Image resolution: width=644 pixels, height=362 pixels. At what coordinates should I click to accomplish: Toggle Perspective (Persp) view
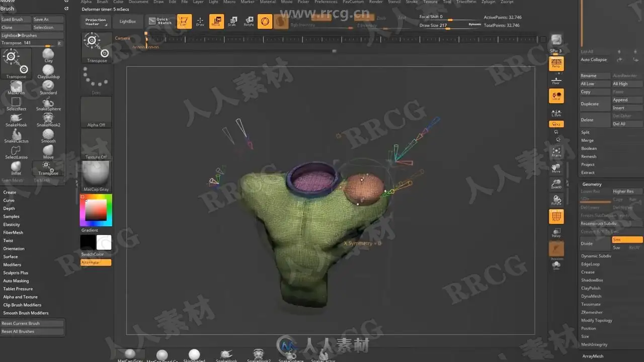[x=556, y=63]
